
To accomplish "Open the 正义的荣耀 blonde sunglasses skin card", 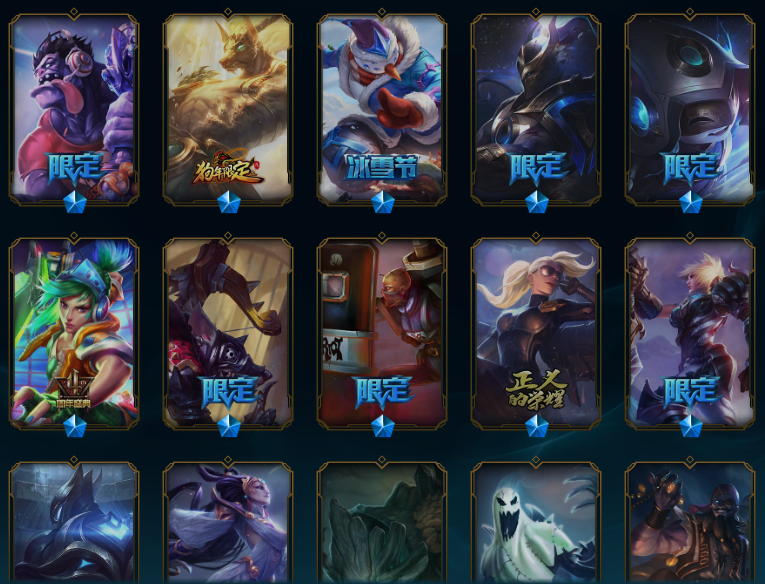I will pyautogui.click(x=536, y=334).
